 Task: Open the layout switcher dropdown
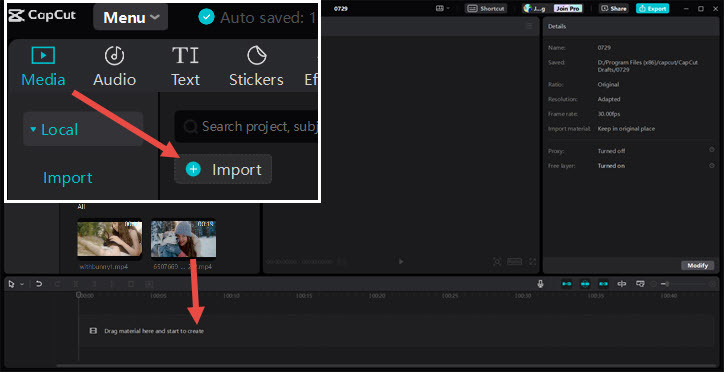point(442,8)
